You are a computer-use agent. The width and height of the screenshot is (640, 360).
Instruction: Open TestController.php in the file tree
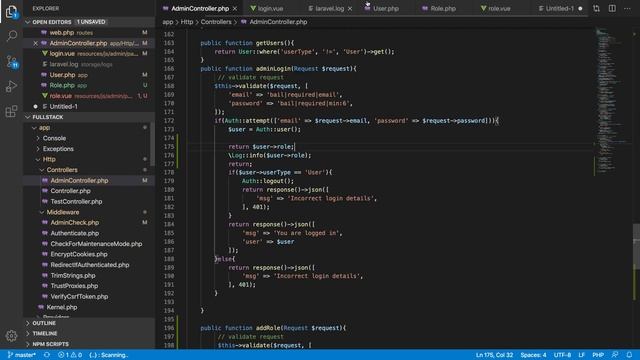click(76, 202)
